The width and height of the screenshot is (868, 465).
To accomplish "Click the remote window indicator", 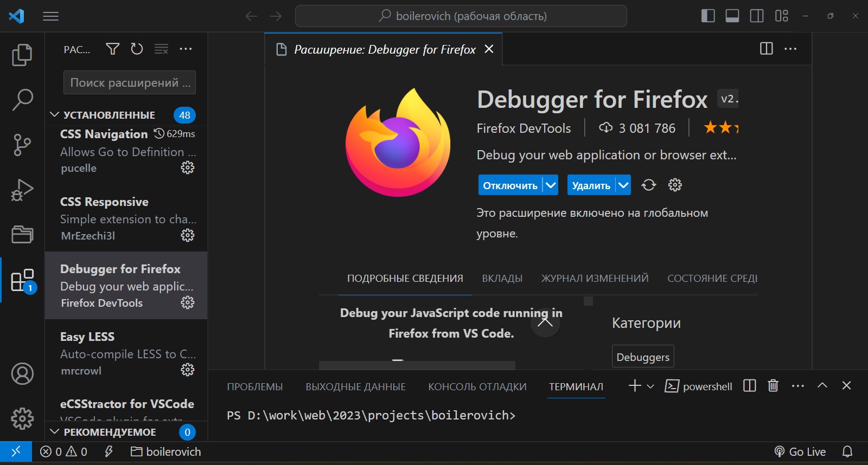I will (16, 451).
